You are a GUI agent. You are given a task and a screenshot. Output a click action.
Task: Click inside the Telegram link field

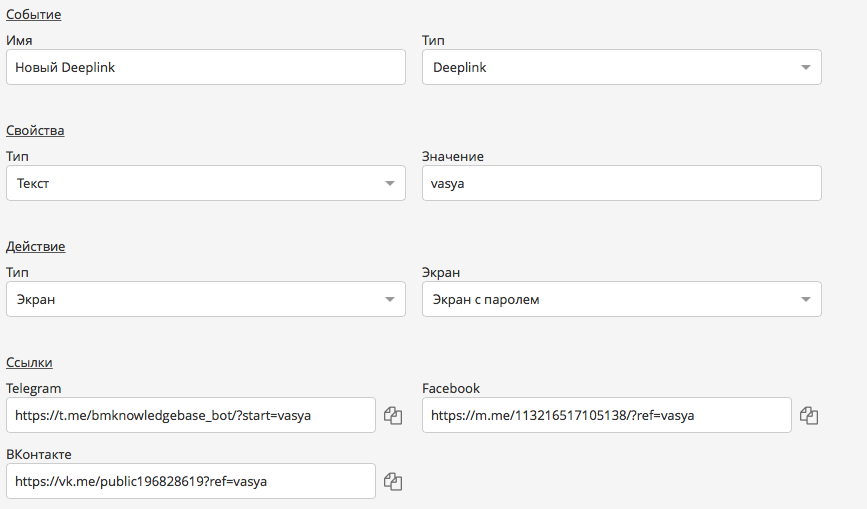click(x=190, y=415)
